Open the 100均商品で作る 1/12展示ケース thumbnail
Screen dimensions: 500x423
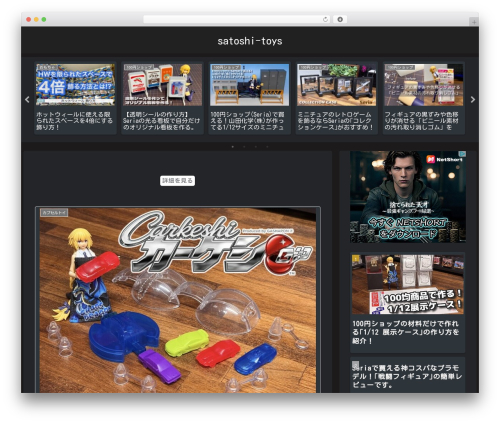[x=408, y=284]
